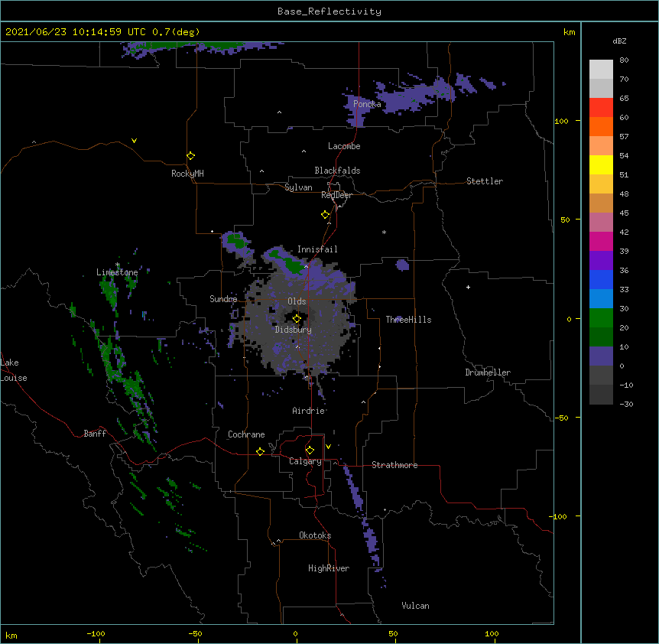The image size is (659, 644).
Task: Click the white caret marker west of Lacombe
Action: click(304, 151)
